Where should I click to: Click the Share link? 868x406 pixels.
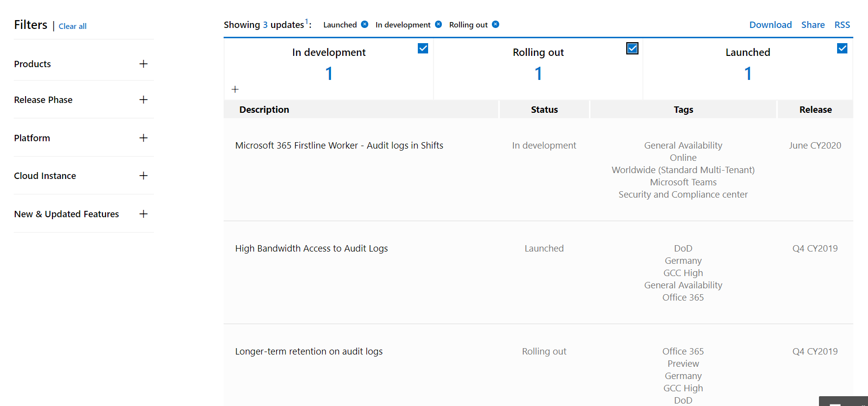tap(813, 25)
